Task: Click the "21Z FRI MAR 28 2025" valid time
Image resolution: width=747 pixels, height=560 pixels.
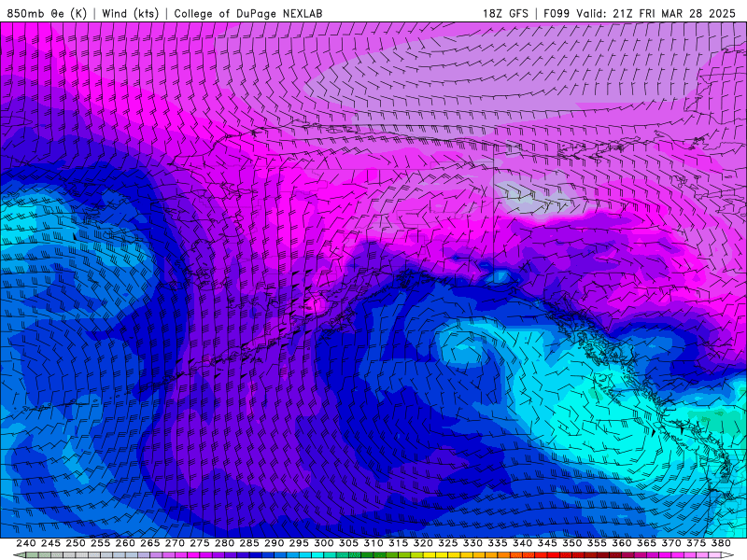Action: coord(674,13)
